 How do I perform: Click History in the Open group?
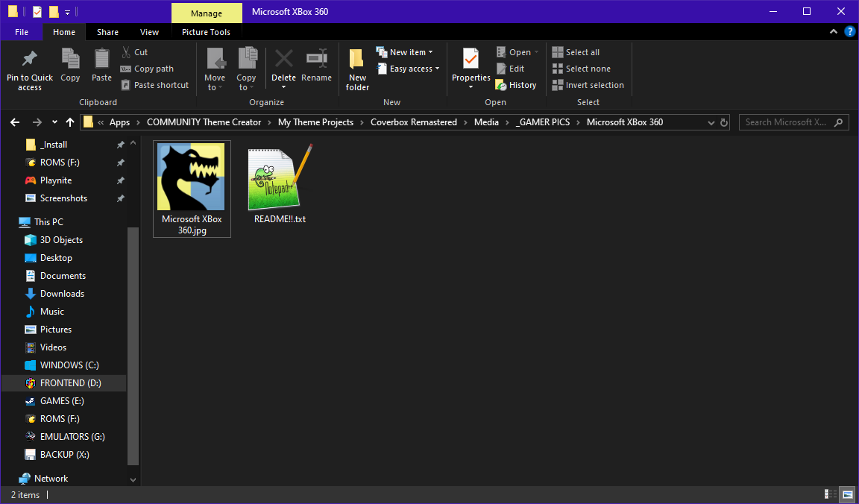pyautogui.click(x=515, y=85)
